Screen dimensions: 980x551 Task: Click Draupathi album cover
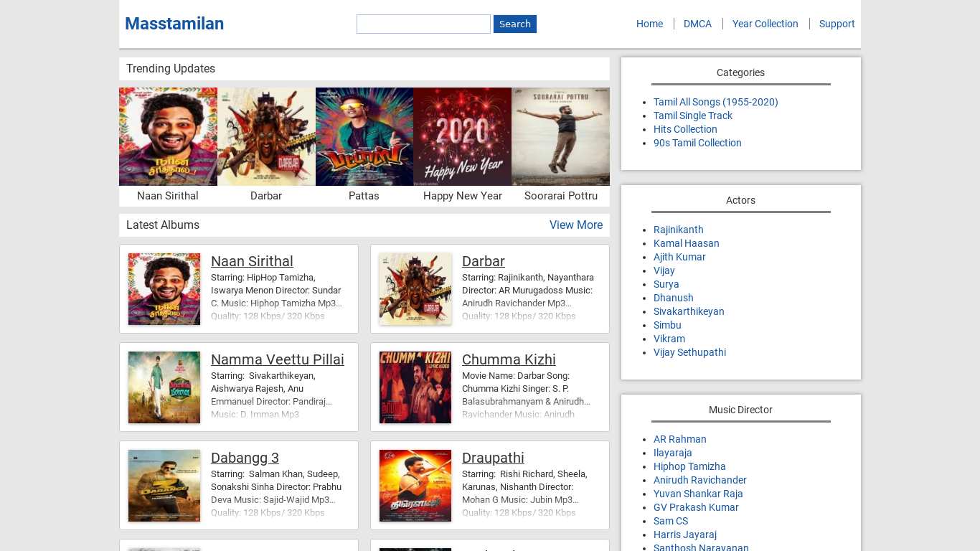(x=415, y=486)
